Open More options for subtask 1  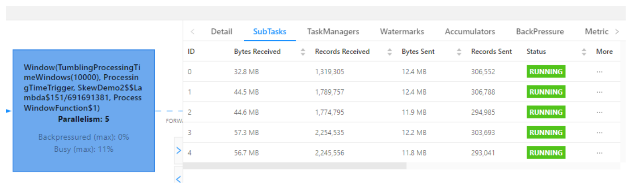point(599,92)
